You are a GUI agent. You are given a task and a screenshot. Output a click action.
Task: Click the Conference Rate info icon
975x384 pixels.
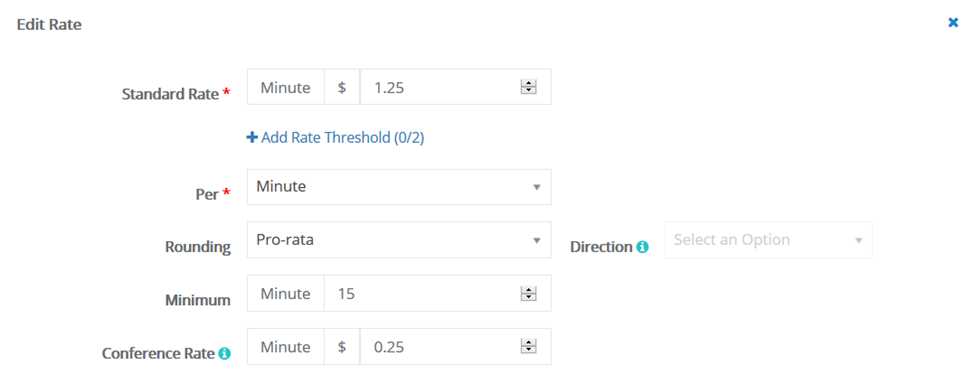224,354
